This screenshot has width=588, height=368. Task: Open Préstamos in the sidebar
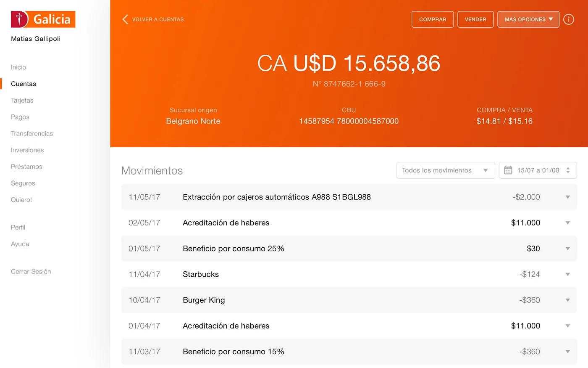[26, 167]
